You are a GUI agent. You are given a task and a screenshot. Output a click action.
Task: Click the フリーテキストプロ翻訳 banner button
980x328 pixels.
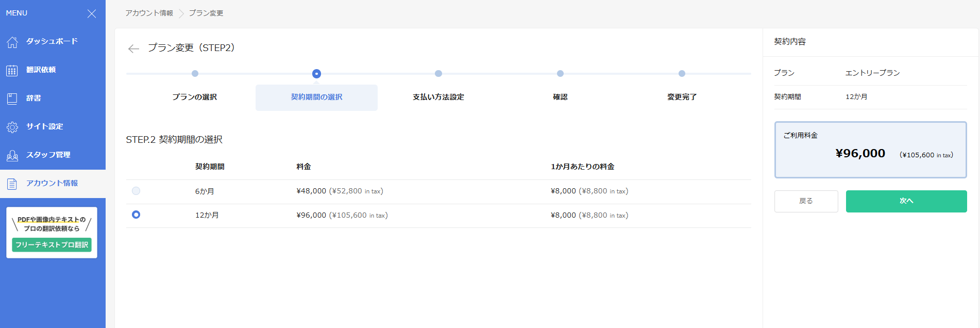(x=52, y=245)
